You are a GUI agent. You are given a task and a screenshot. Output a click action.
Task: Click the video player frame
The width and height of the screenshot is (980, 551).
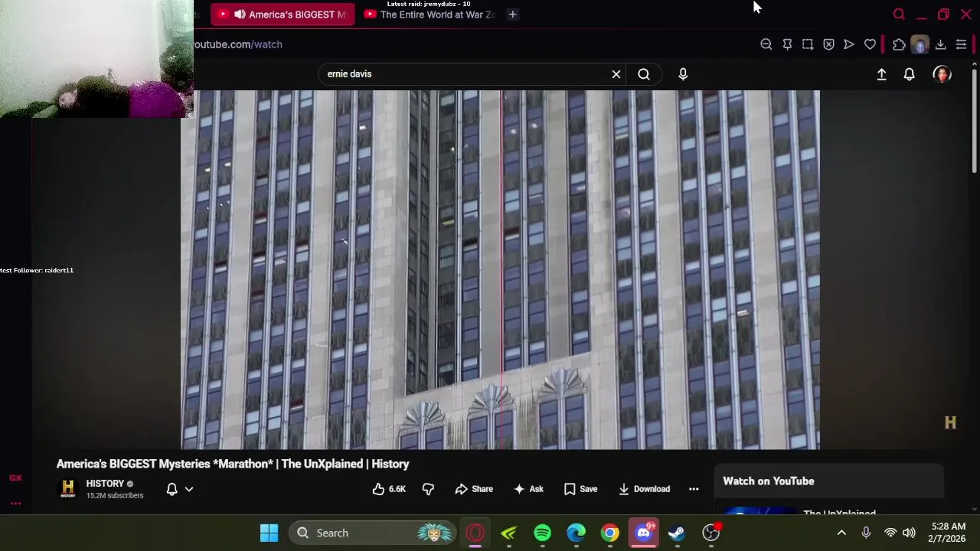tap(500, 269)
